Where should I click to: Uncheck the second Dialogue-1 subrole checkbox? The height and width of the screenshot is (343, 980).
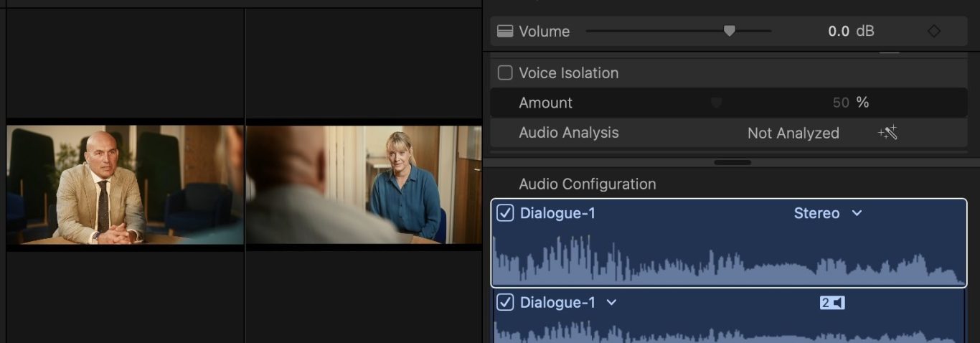(x=505, y=303)
